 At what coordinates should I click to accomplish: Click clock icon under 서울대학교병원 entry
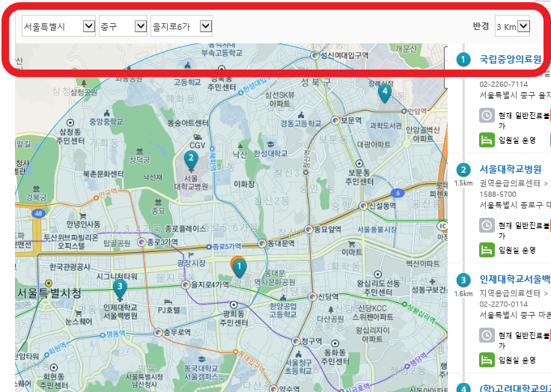pyautogui.click(x=487, y=225)
